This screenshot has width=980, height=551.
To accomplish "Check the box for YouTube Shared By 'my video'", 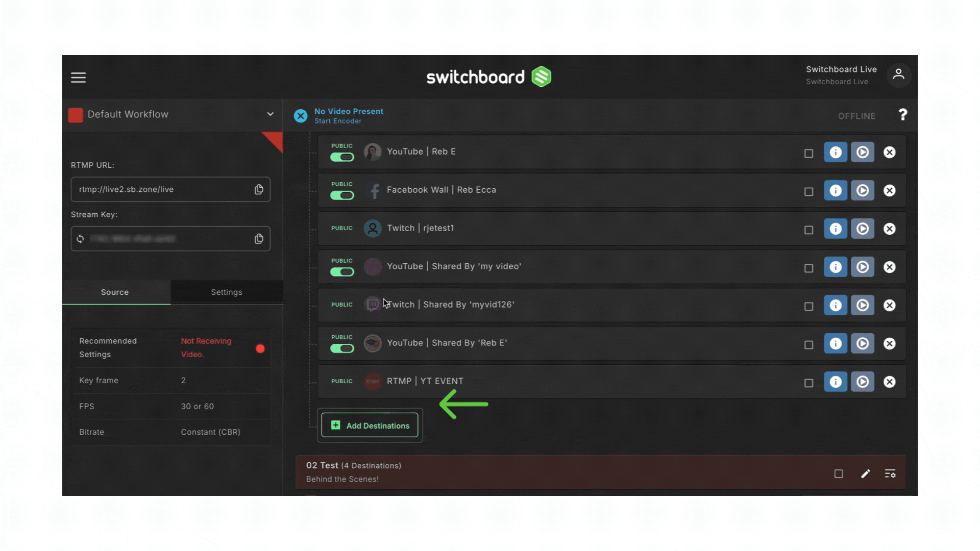I will [809, 268].
